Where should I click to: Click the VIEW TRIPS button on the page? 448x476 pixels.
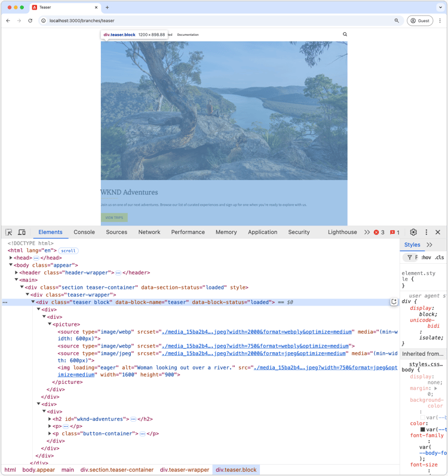tap(114, 218)
